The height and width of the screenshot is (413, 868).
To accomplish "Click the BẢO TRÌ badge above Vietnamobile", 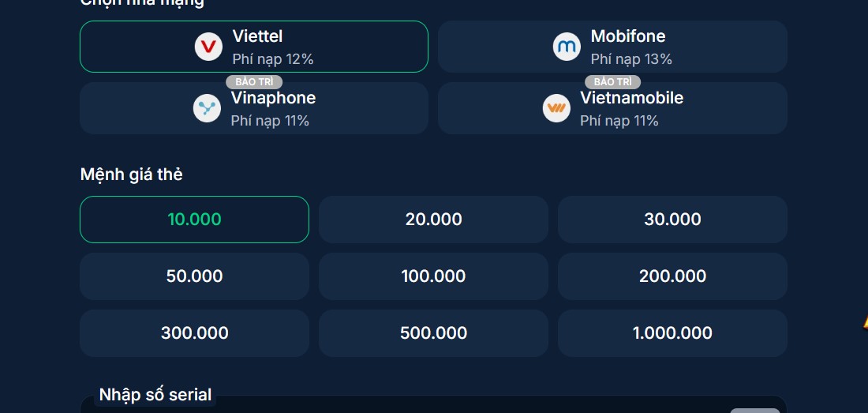I will (x=612, y=82).
